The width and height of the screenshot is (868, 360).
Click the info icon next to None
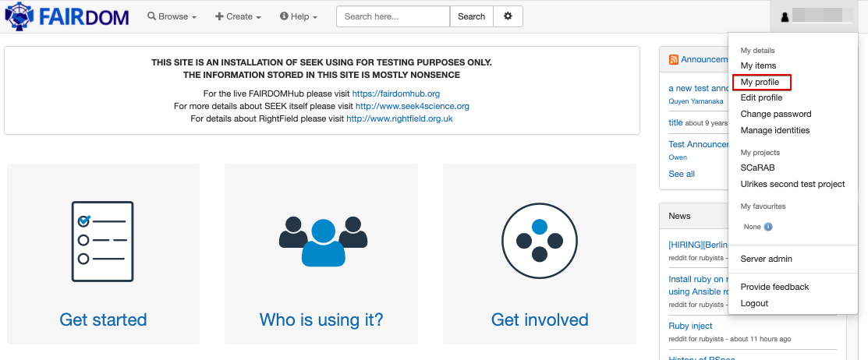click(x=768, y=227)
